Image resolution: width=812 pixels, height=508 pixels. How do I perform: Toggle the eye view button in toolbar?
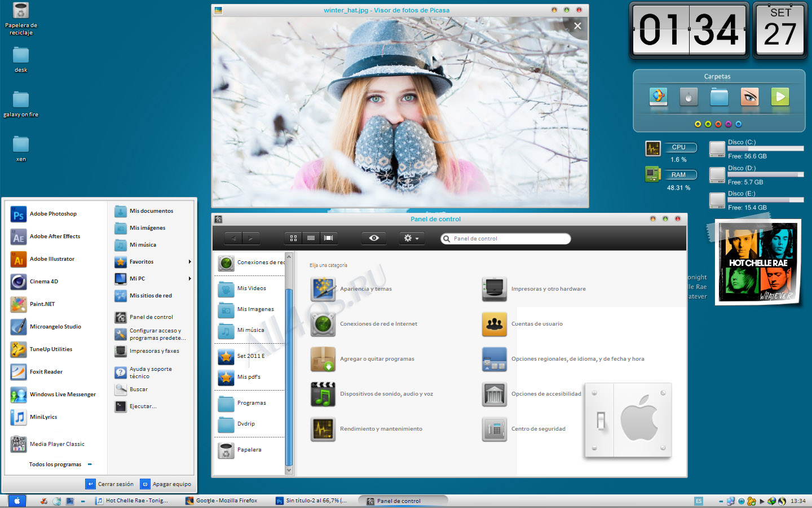[374, 238]
